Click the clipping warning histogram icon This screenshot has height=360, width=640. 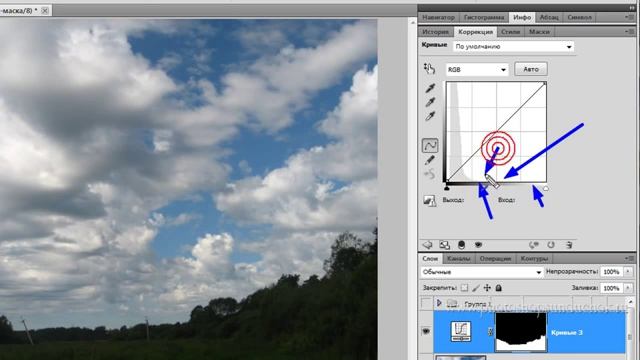429,200
